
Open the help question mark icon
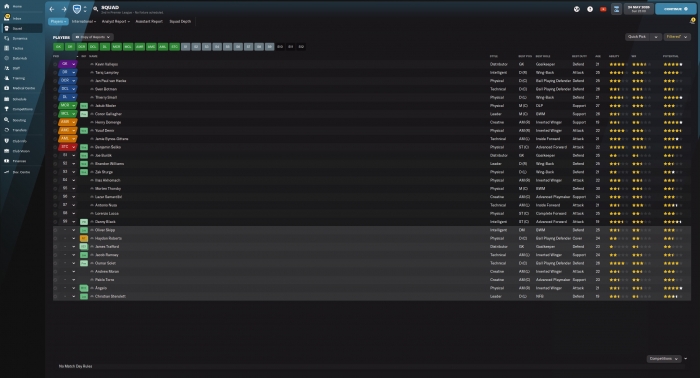[590, 9]
